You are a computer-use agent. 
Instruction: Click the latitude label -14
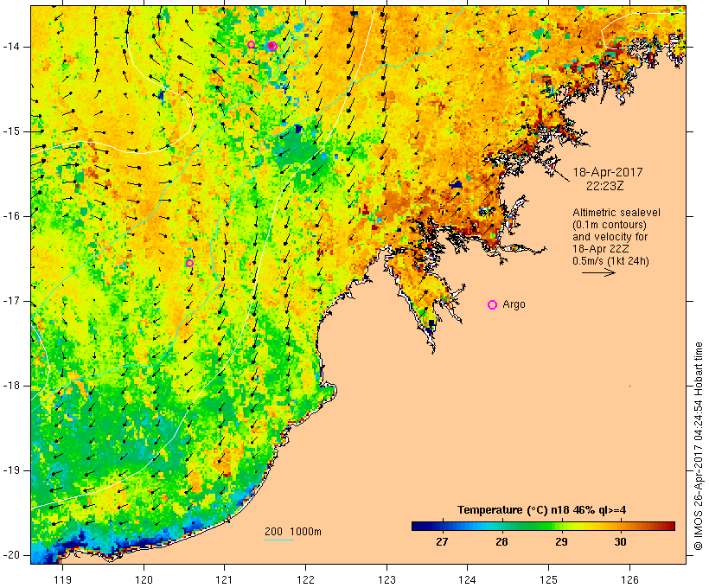tap(10, 47)
